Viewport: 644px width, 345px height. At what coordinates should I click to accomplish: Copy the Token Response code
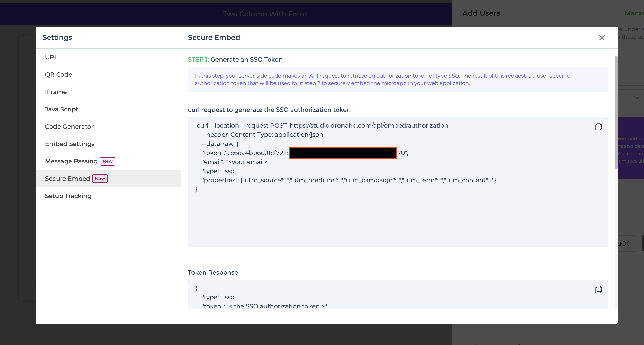tap(599, 289)
